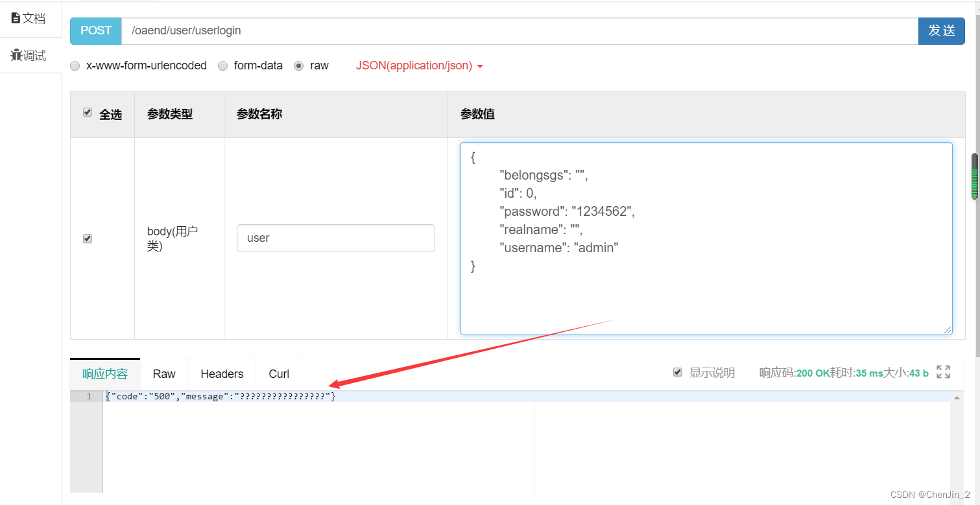This screenshot has height=505, width=980.
Task: Select the raw radio option
Action: point(298,65)
